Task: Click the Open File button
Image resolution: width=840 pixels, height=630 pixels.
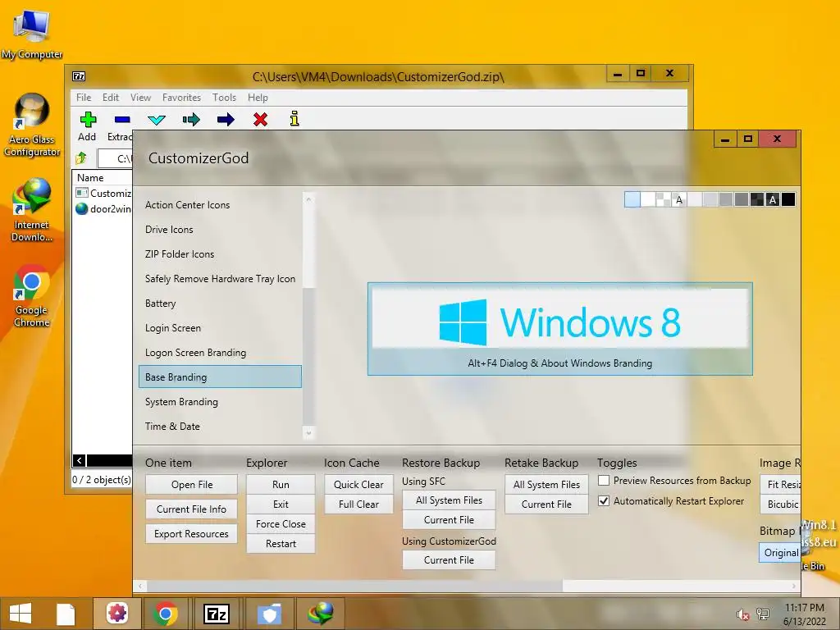Action: point(192,484)
